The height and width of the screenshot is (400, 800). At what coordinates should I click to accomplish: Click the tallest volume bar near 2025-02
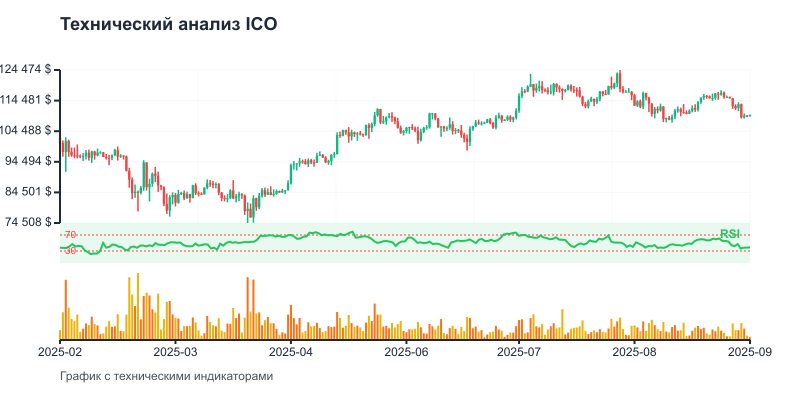tap(66, 310)
